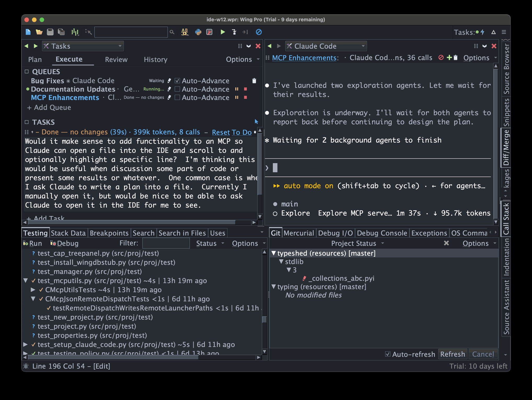The height and width of the screenshot is (400, 532).
Task: Click the Tasks lightning bolt status icon
Action: point(482,32)
